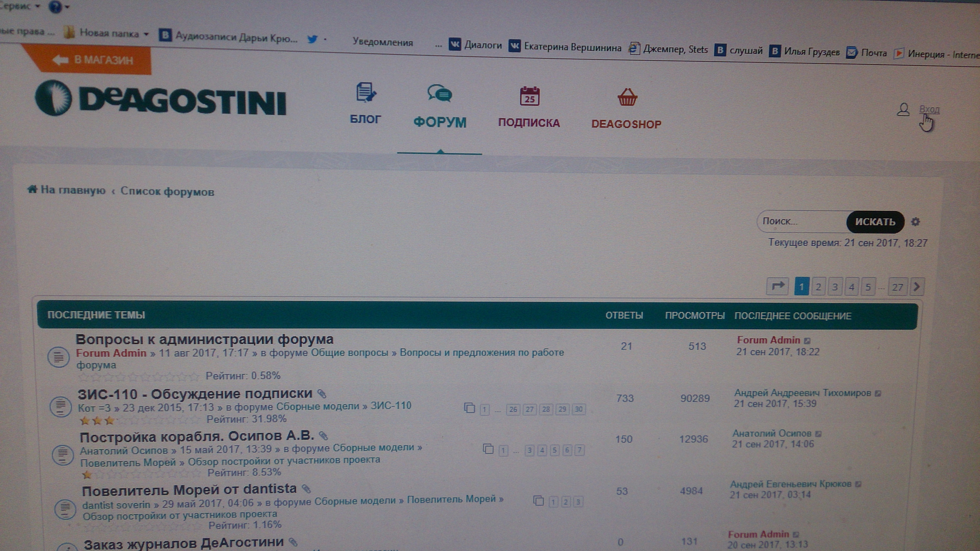Go to next page via right chevron

coord(917,286)
